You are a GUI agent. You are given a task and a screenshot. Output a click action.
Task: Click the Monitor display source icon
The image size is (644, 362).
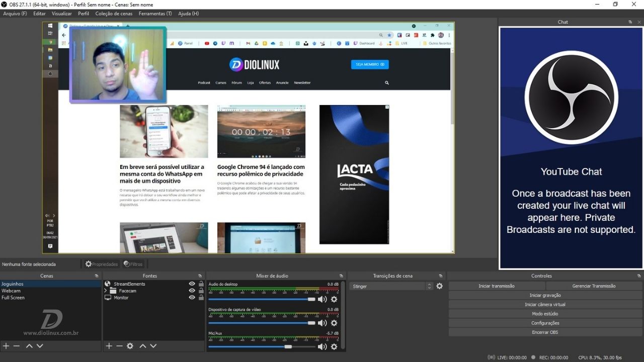(107, 298)
